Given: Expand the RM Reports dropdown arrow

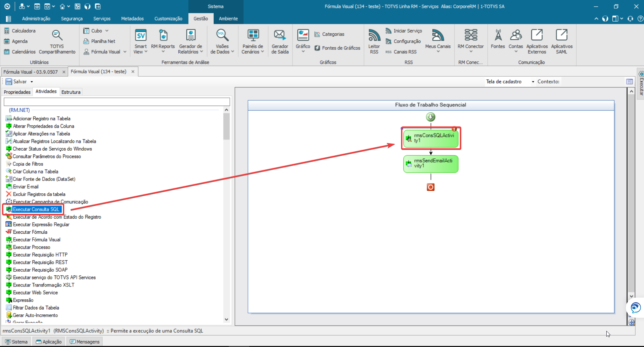Looking at the screenshot, I should (163, 52).
